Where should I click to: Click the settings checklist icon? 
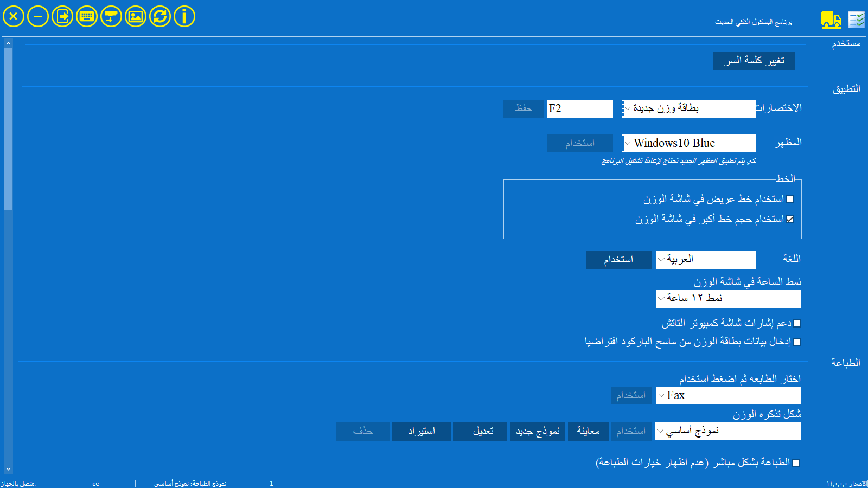tap(857, 20)
